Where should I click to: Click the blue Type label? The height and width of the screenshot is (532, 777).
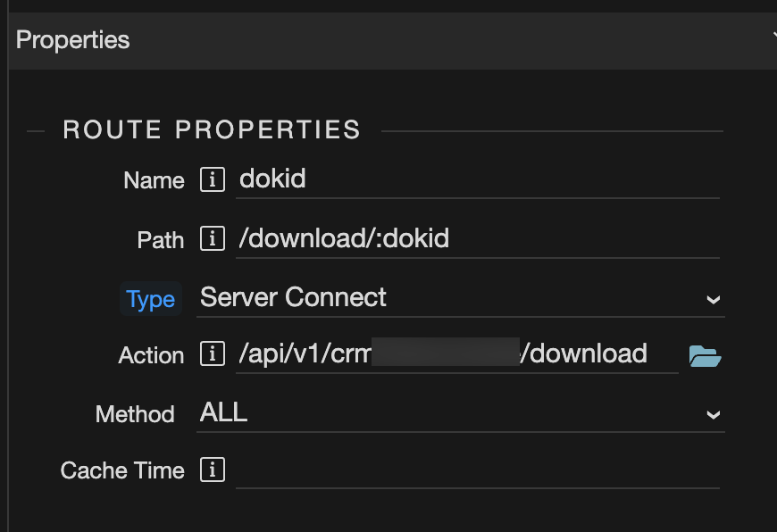tap(151, 299)
